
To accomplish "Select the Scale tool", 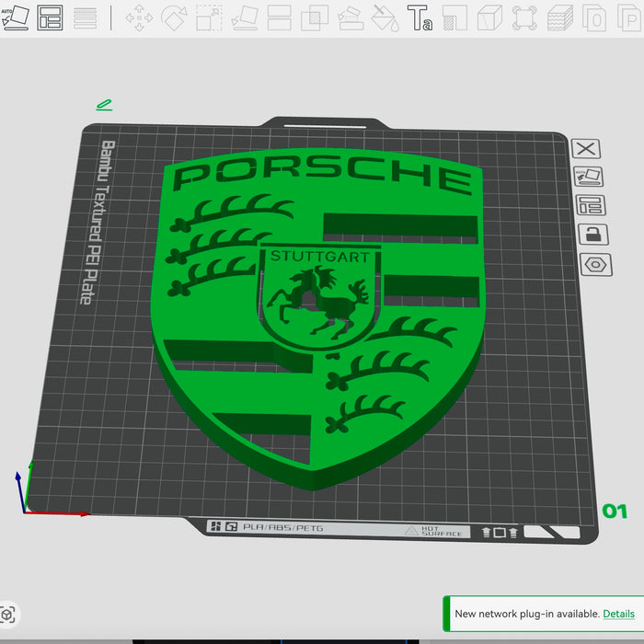I will tap(209, 17).
